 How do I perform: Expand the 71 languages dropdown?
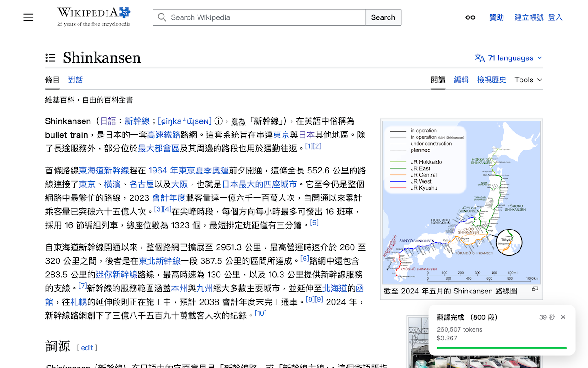[x=509, y=58]
